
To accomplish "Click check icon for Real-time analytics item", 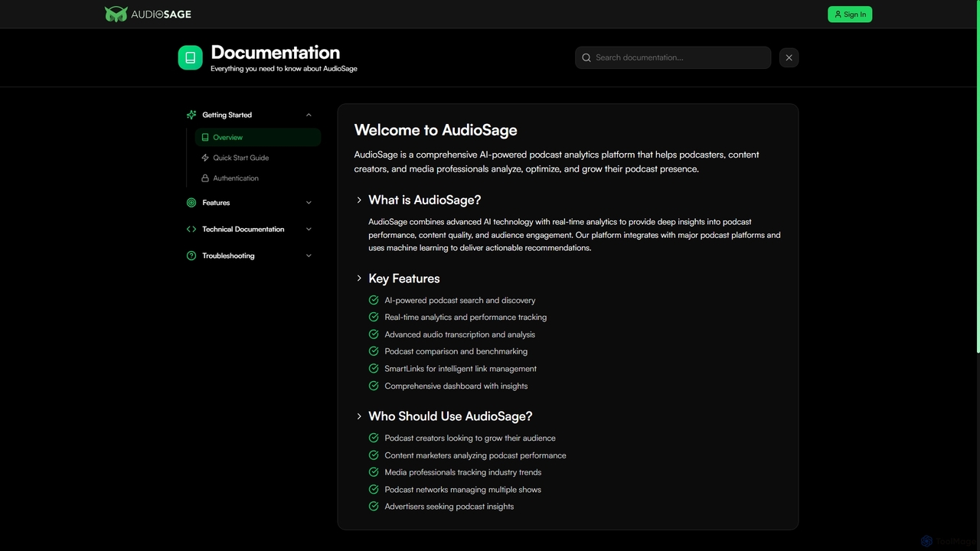I will (x=374, y=317).
